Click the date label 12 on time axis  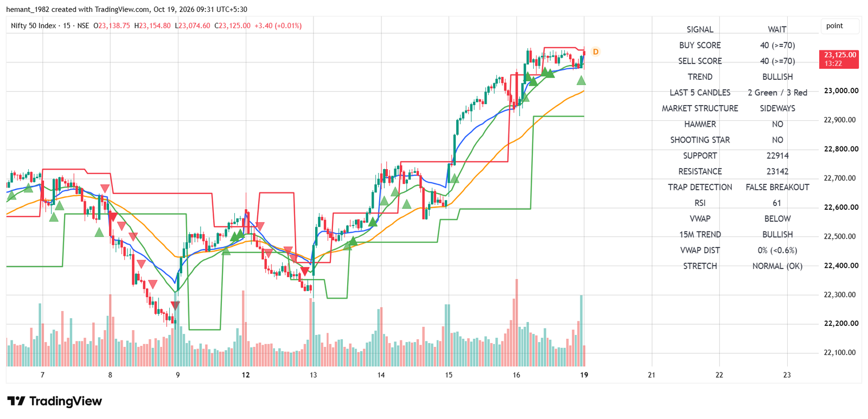coord(246,375)
